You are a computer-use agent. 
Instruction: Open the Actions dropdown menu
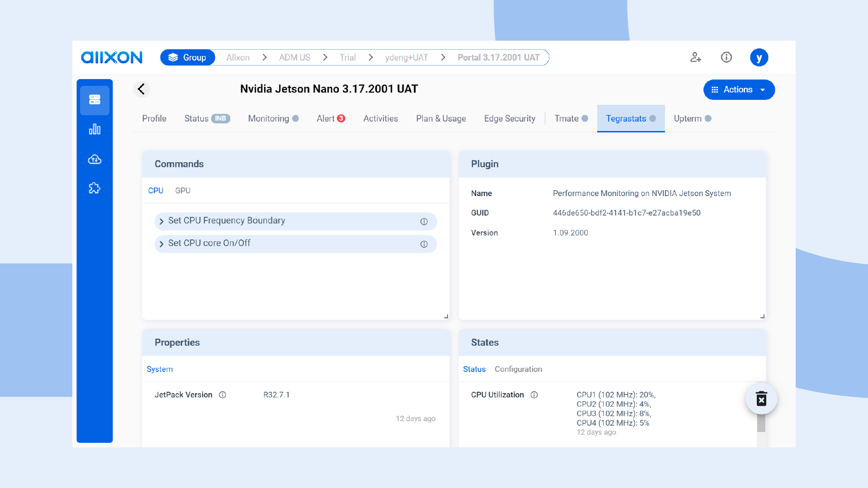pyautogui.click(x=739, y=90)
